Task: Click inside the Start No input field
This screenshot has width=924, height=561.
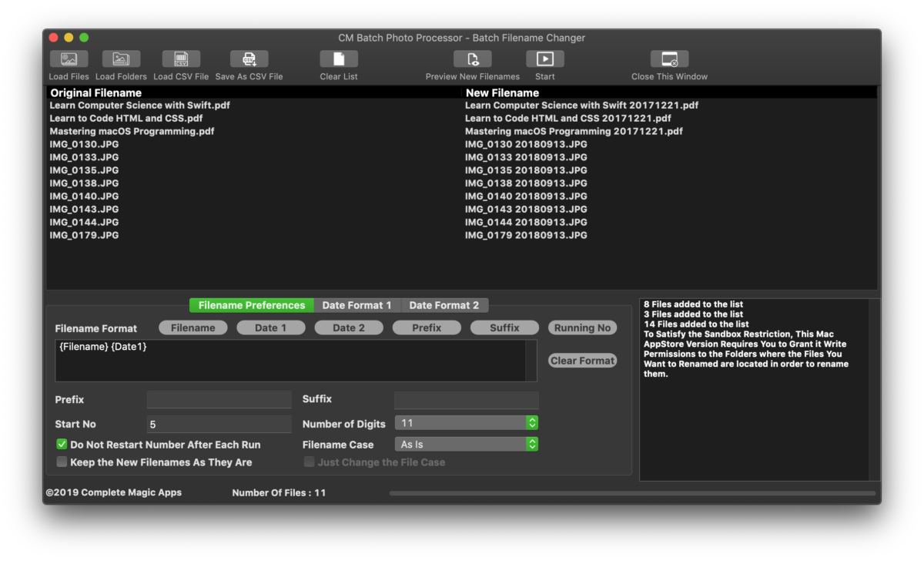Action: tap(219, 423)
